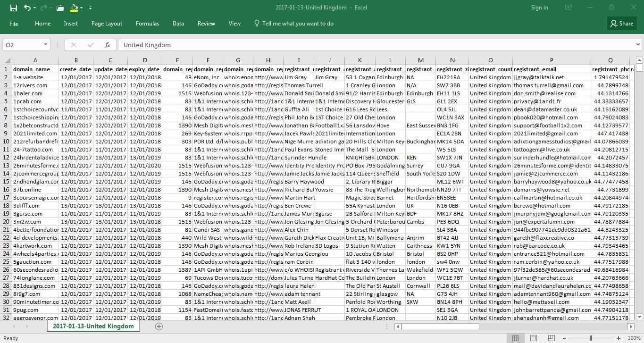Click the Tell me what you want to do box
644x343 pixels.
tap(298, 24)
